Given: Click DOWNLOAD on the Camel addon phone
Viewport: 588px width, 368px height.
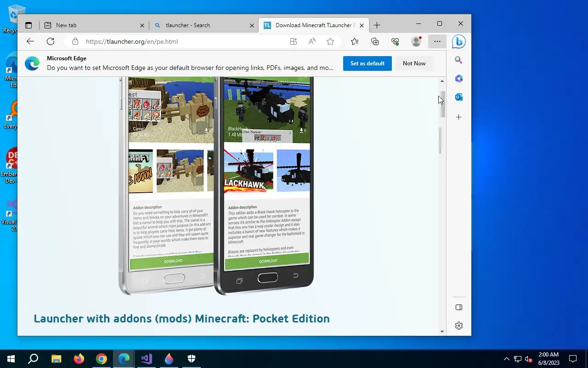Looking at the screenshot, I should click(173, 261).
